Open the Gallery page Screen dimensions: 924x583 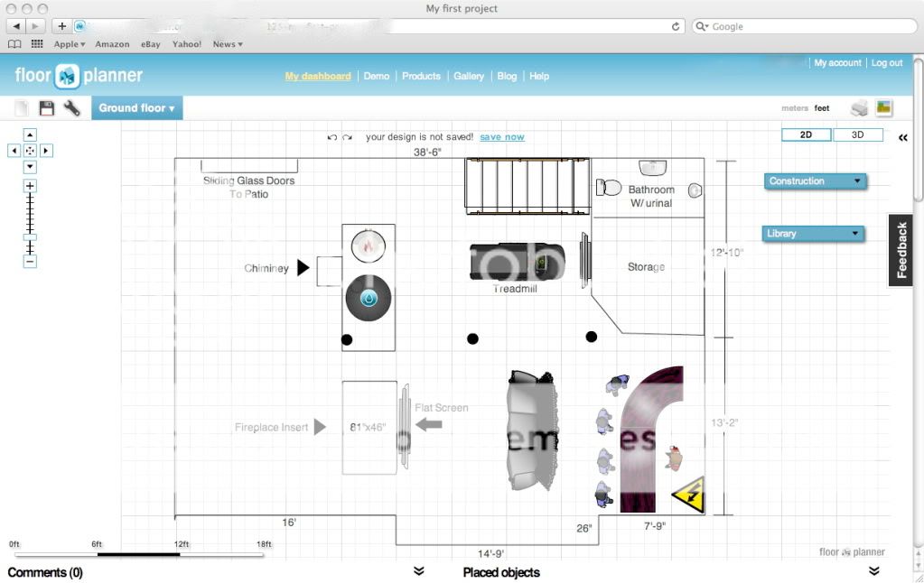point(469,77)
